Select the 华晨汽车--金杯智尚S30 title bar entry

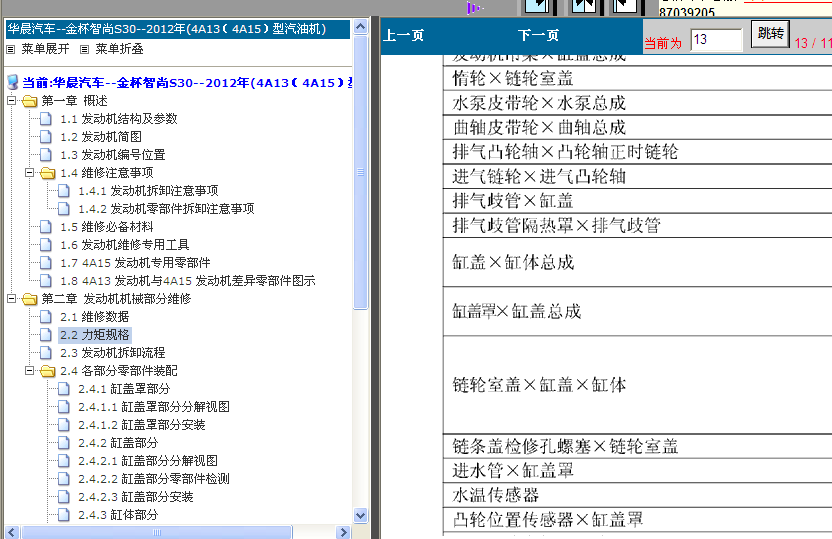point(178,29)
